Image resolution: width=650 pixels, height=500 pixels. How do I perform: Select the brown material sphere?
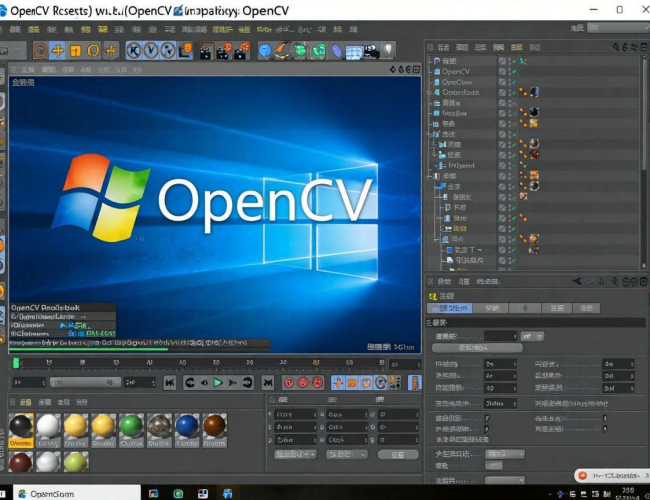pyautogui.click(x=215, y=426)
